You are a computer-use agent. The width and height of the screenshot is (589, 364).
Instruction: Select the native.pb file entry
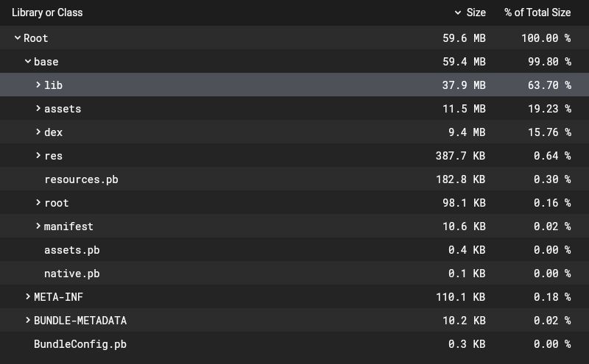click(x=71, y=274)
